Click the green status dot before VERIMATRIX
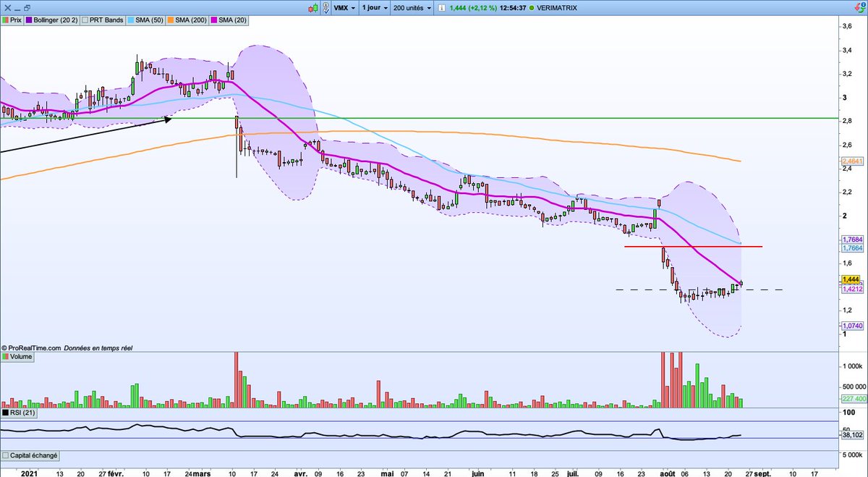 click(532, 7)
